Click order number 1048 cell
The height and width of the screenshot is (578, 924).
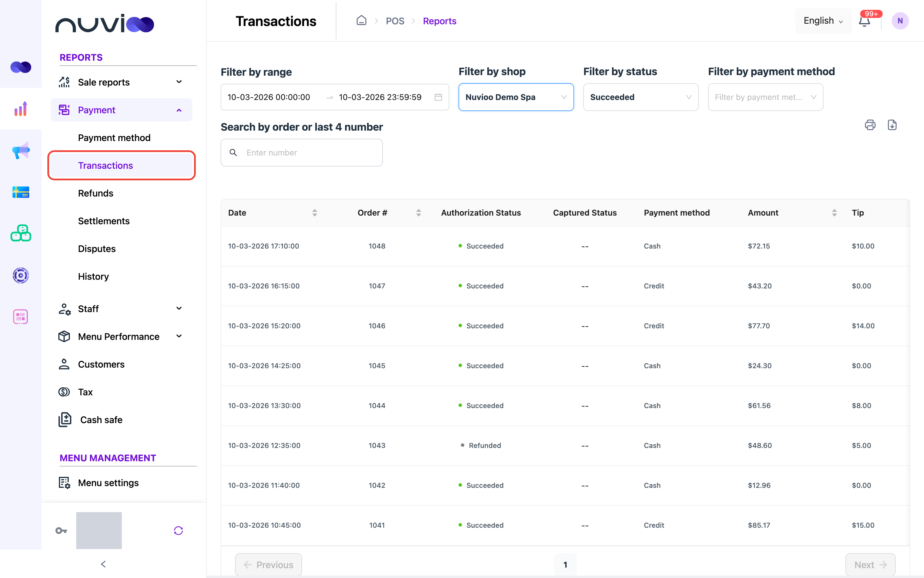(377, 246)
